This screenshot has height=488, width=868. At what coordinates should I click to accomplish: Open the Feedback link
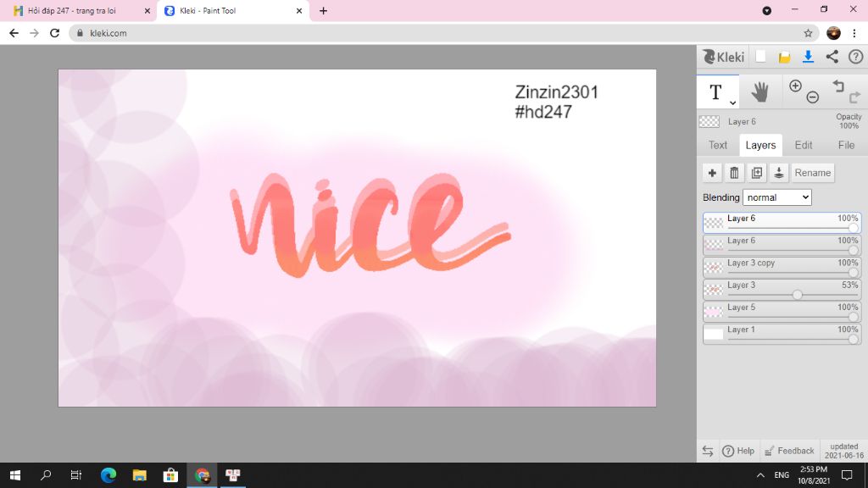789,451
